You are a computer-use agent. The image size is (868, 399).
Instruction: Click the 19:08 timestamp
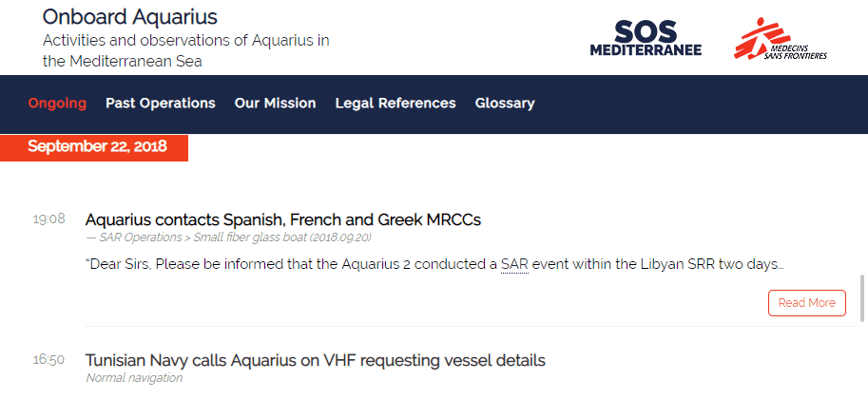48,219
